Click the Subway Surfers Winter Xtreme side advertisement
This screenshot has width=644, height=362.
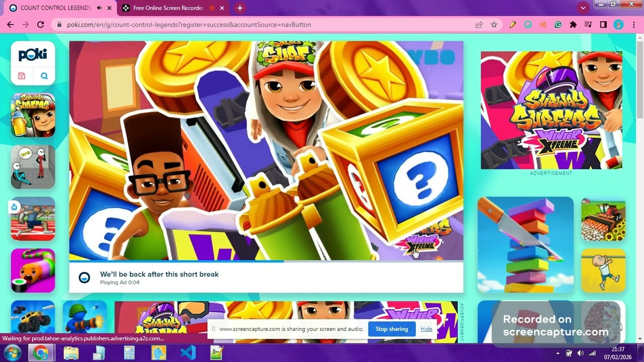[x=551, y=110]
